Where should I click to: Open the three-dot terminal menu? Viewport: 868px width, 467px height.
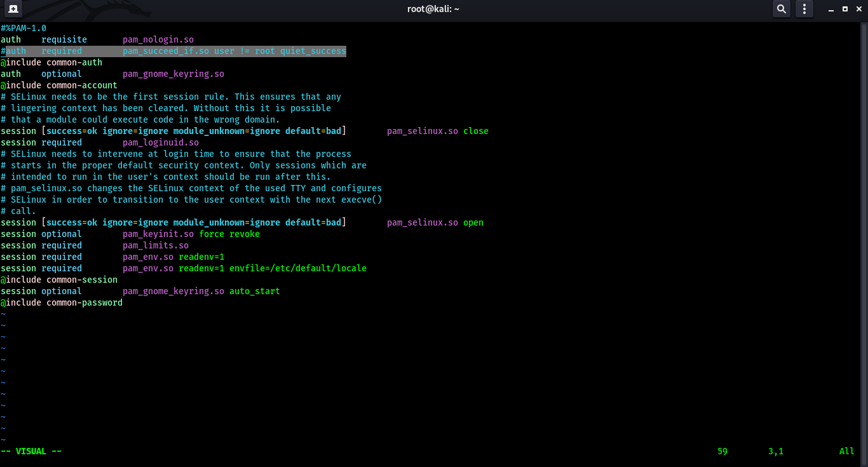(804, 9)
